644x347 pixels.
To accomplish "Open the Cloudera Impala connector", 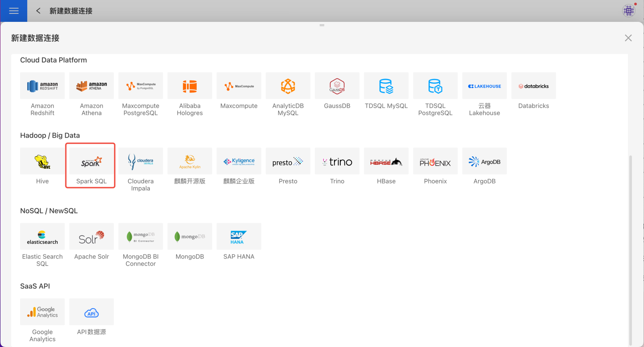I will point(140,162).
